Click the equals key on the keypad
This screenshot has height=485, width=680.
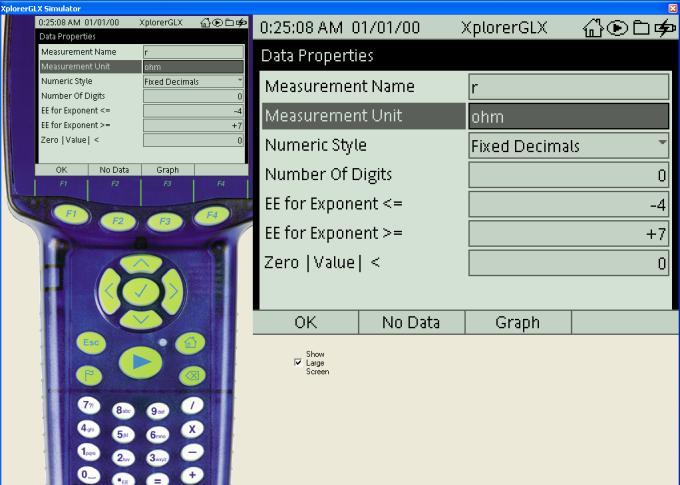tap(157, 480)
